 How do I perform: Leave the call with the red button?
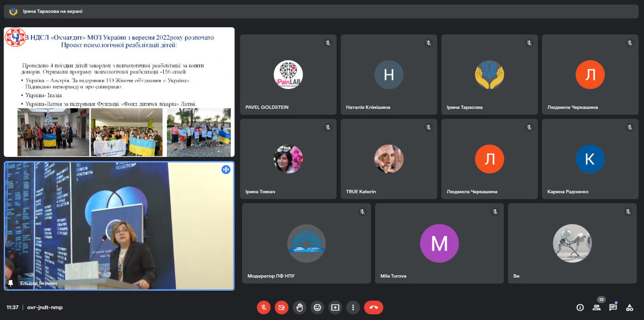pyautogui.click(x=374, y=307)
